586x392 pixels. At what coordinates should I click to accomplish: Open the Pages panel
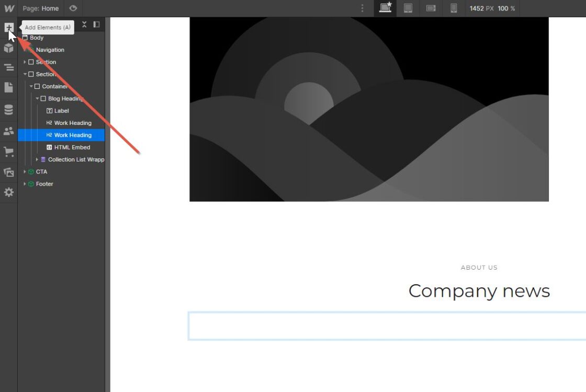(8, 87)
